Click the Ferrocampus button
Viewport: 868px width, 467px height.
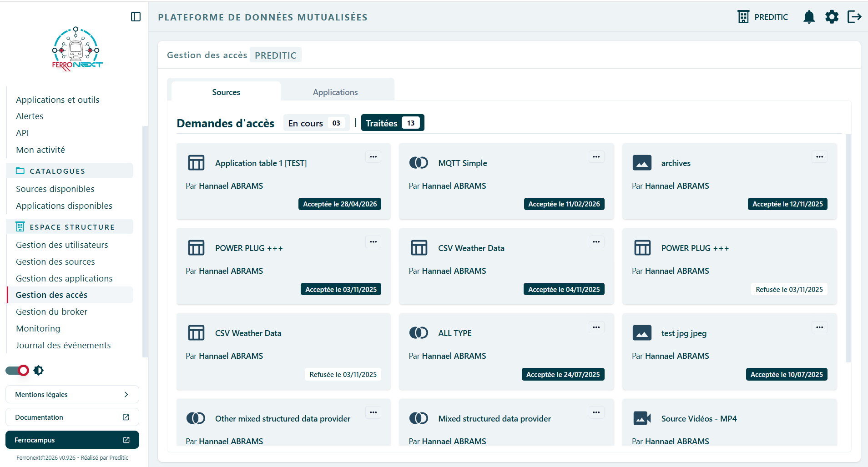72,440
